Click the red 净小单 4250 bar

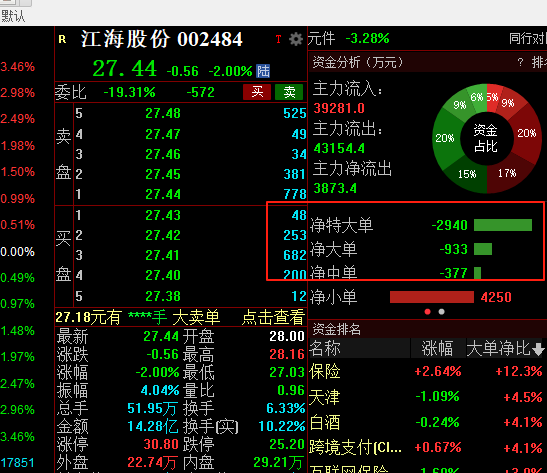coord(432,297)
